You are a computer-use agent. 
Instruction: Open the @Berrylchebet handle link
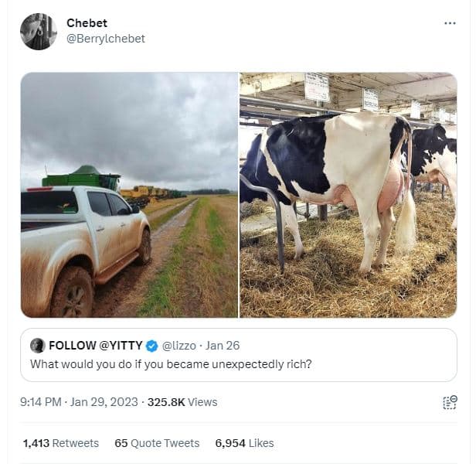[x=106, y=39]
